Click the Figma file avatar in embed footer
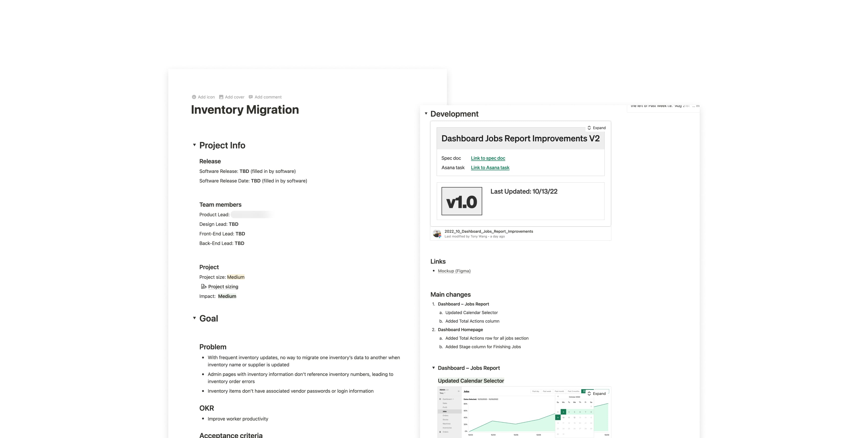Image resolution: width=868 pixels, height=438 pixels. [437, 234]
